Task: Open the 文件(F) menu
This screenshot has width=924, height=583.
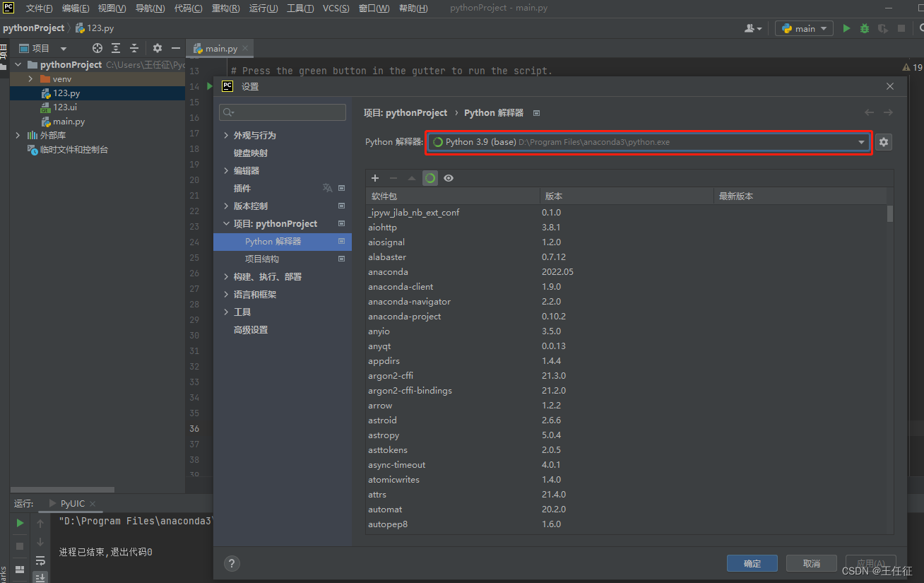Action: click(x=39, y=8)
